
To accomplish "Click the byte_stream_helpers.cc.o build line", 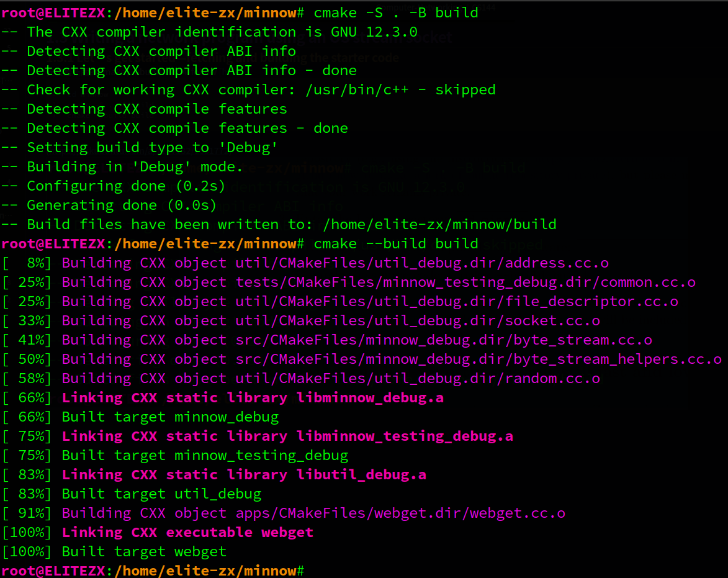I will (x=362, y=359).
